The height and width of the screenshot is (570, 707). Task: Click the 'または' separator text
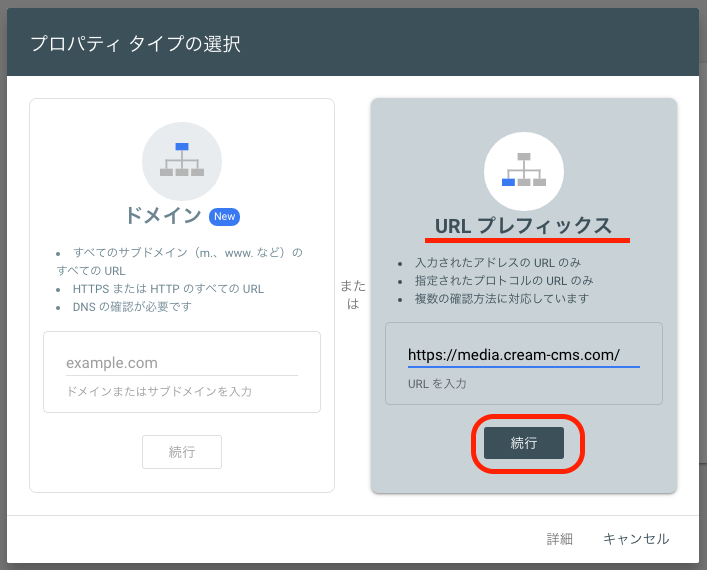coord(353,294)
